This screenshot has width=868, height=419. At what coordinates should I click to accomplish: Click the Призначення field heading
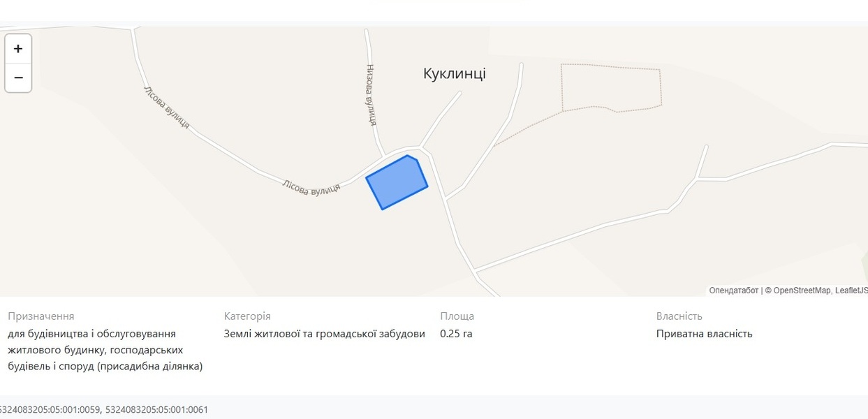pyautogui.click(x=41, y=316)
